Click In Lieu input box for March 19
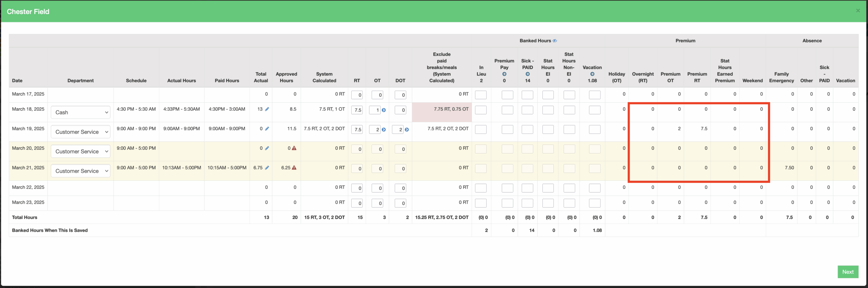Image resolution: width=868 pixels, height=288 pixels. coord(481,130)
